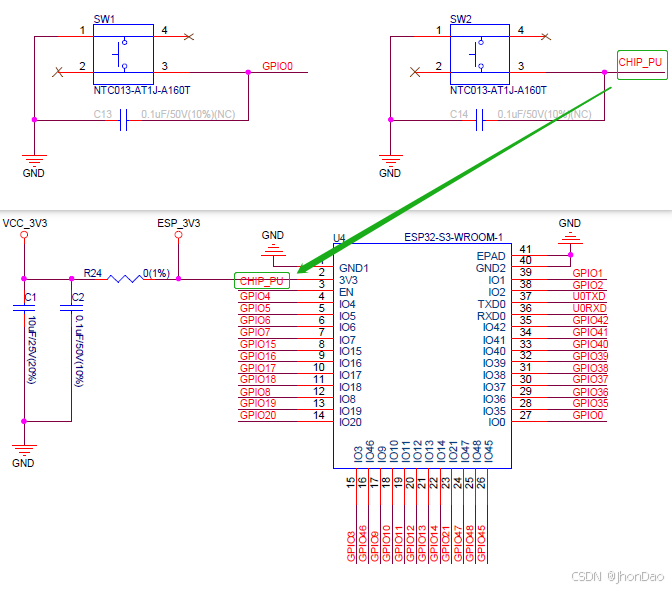Select the U4 ESP32 module body
Image resolution: width=672 pixels, height=590 pixels.
(422, 356)
